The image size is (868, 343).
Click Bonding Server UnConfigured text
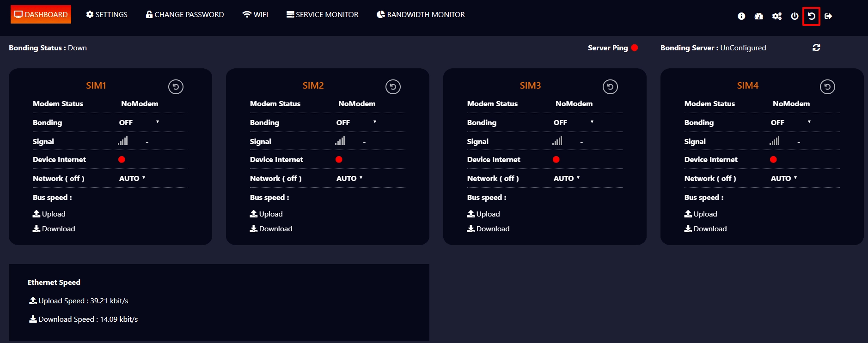click(x=713, y=48)
